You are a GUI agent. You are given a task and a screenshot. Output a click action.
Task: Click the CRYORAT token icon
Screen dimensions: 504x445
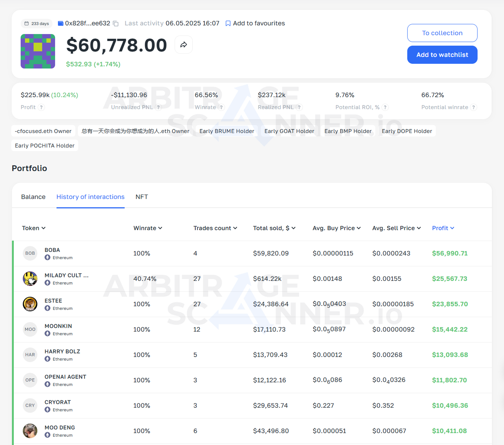click(x=30, y=406)
